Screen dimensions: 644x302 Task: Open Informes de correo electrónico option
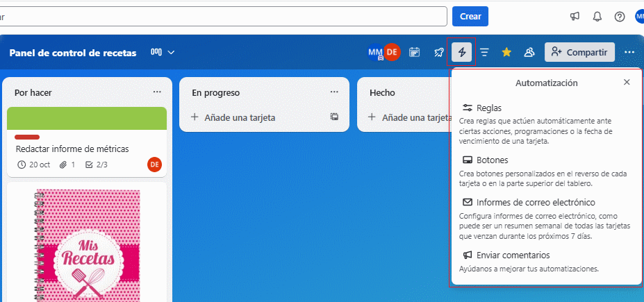click(535, 202)
